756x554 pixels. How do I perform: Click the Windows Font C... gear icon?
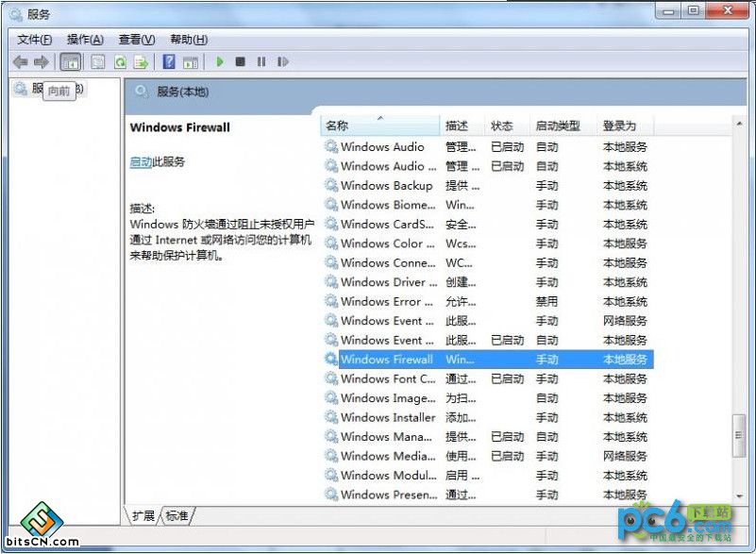click(x=331, y=378)
